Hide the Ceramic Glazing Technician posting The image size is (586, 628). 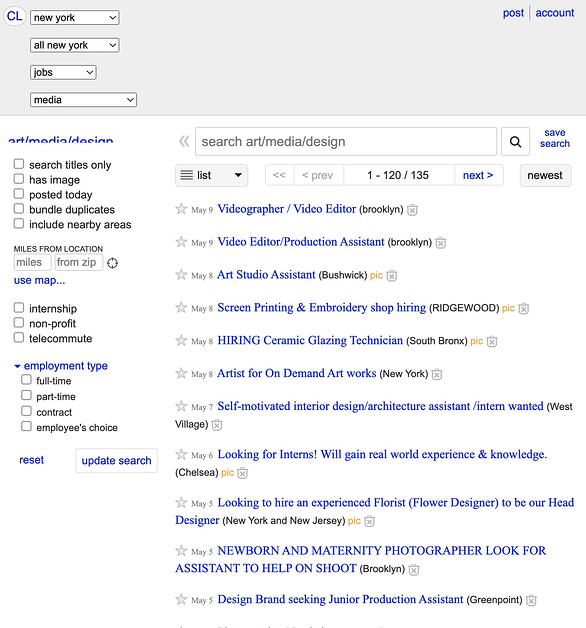tap(492, 341)
